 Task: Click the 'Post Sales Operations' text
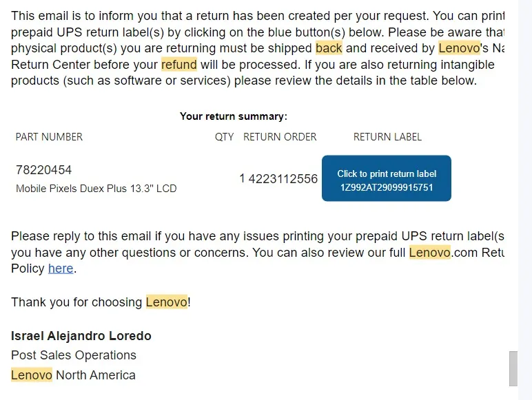point(74,355)
